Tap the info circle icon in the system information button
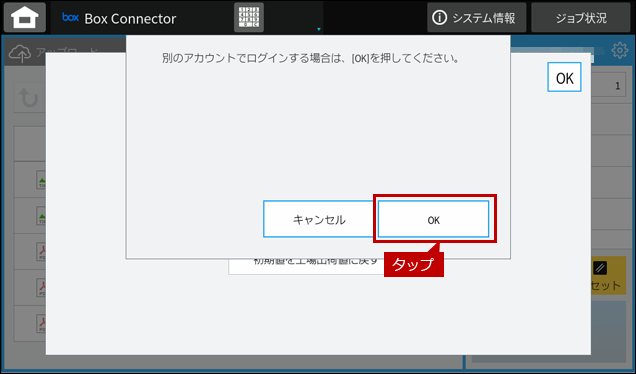The width and height of the screenshot is (636, 374). 439,18
